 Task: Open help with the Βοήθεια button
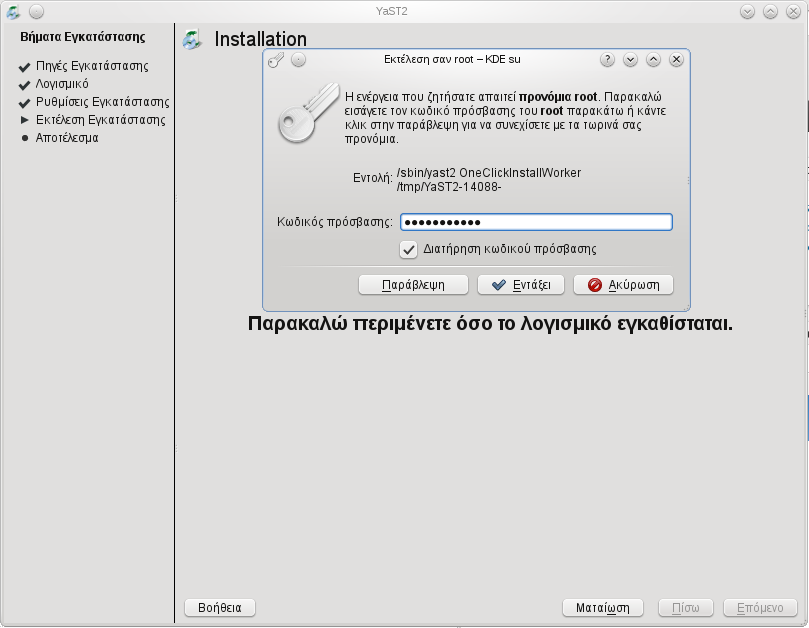pos(220,608)
